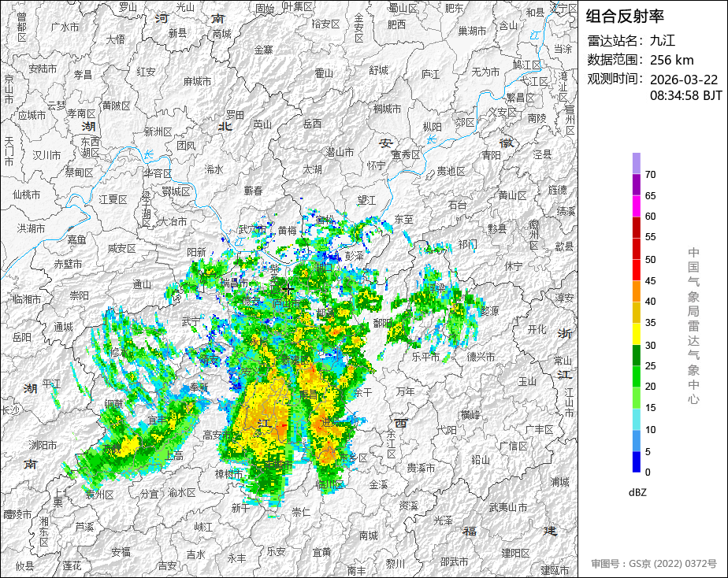Click the black cross radar site marker

288,290
